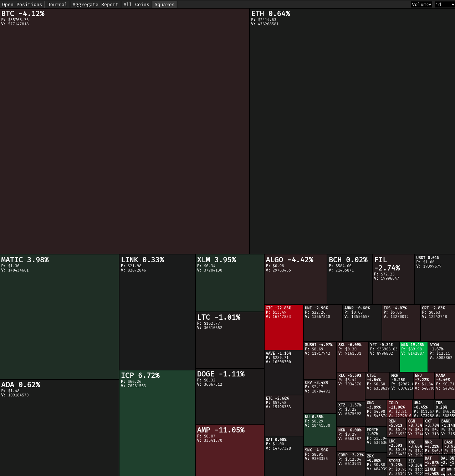Select the USDT 0.01% tile
455x476 pixels.
tap(435, 279)
